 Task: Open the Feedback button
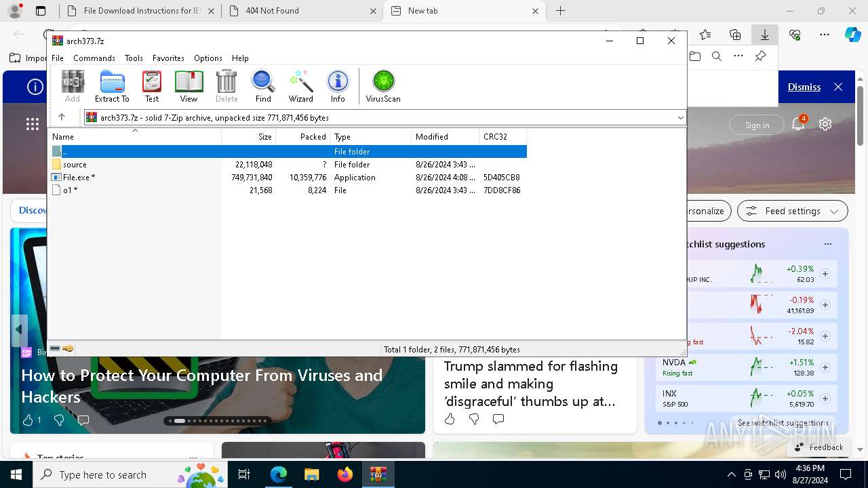[818, 447]
